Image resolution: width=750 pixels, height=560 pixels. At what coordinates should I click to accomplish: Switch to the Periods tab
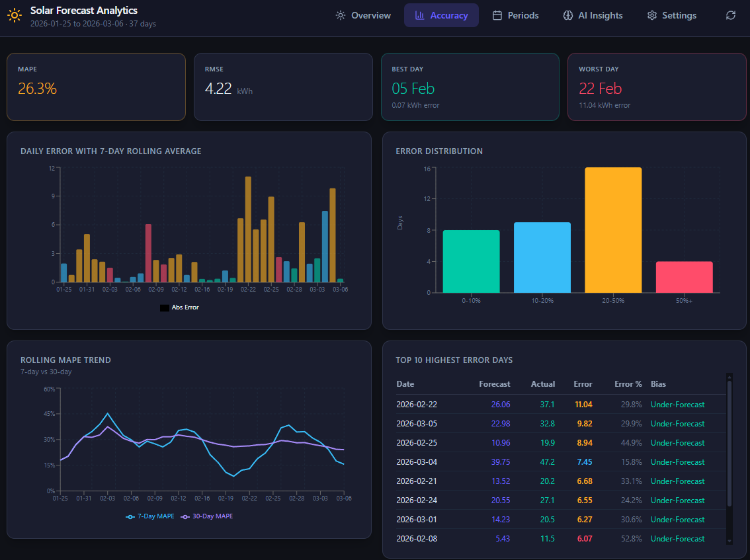point(515,15)
